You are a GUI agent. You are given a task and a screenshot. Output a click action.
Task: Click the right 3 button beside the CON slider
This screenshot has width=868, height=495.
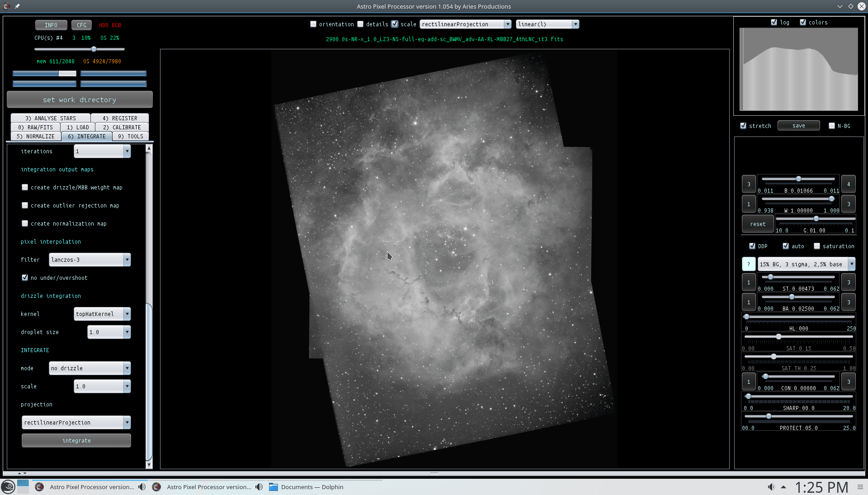click(x=849, y=382)
